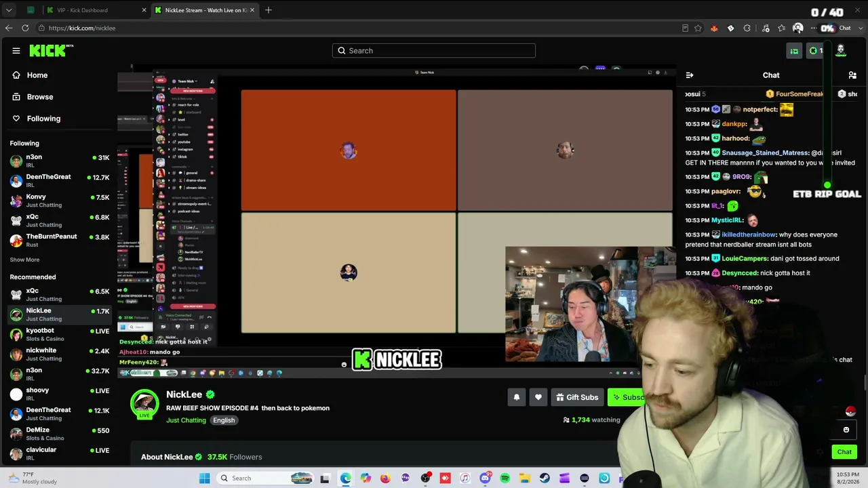Click ikilledtherainbow username in chat
The height and width of the screenshot is (488, 868).
pos(749,235)
